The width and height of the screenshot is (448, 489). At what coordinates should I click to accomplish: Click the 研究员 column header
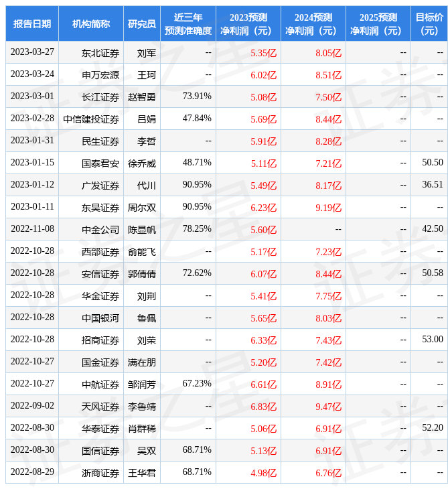[142, 23]
